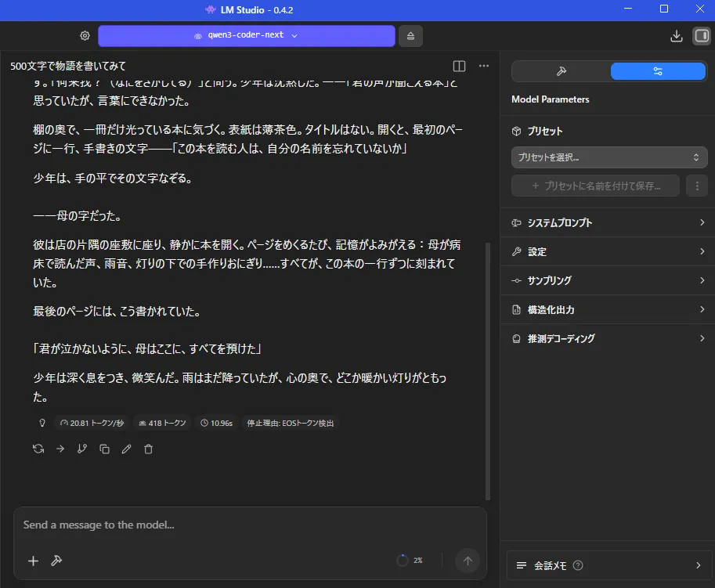Viewport: 715px width, 588px height.
Task: Switch to the tools hammer tab
Action: [562, 71]
